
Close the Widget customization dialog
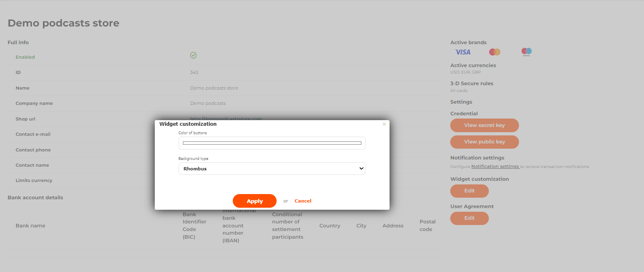pos(384,124)
